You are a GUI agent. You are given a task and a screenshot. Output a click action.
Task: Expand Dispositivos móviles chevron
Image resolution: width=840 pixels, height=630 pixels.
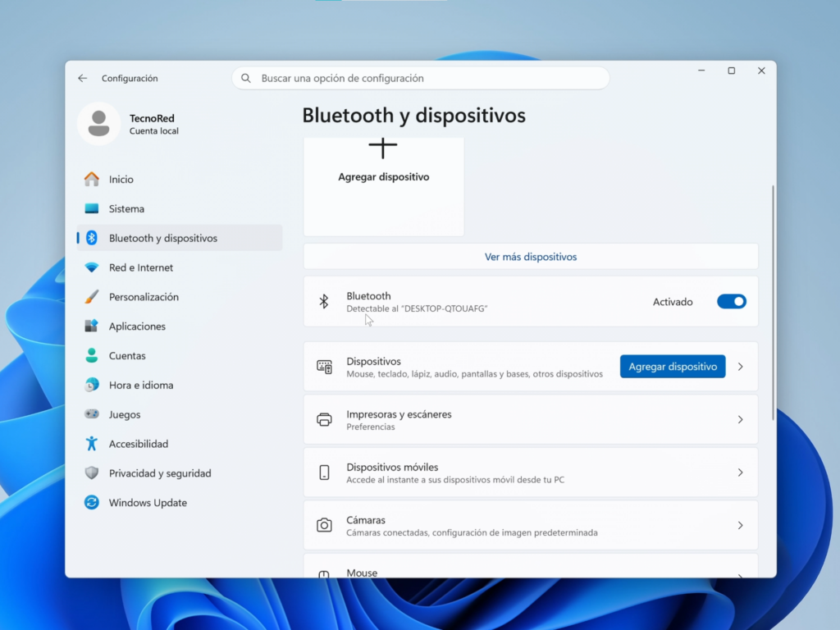pyautogui.click(x=741, y=472)
